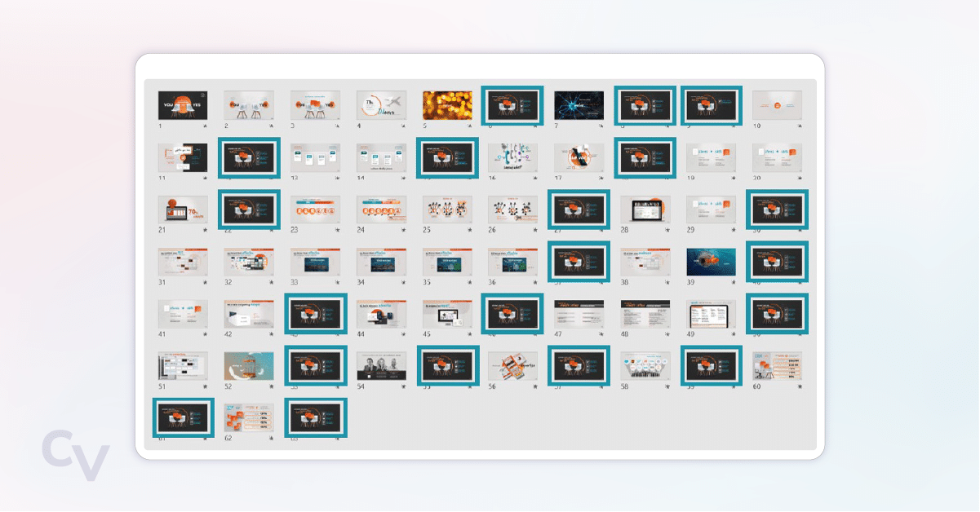Click the transition star beside slide 42
The height and width of the screenshot is (512, 980).
click(x=271, y=334)
